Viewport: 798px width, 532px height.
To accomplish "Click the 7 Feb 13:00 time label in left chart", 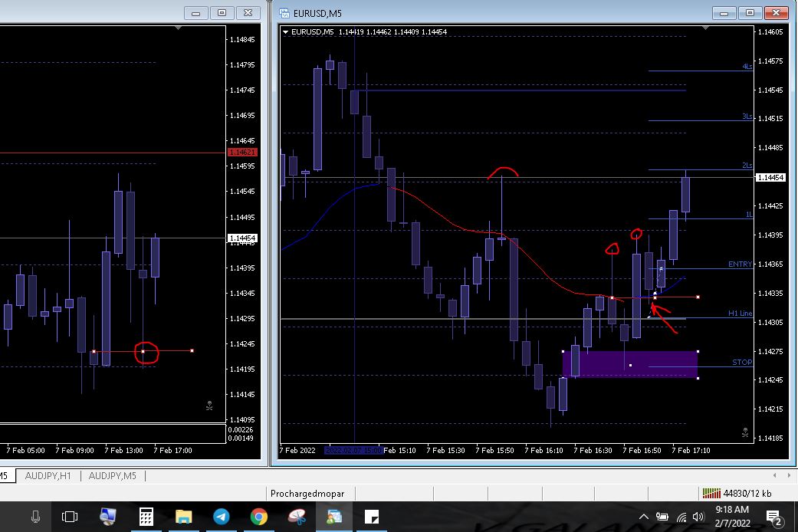I will point(123,451).
